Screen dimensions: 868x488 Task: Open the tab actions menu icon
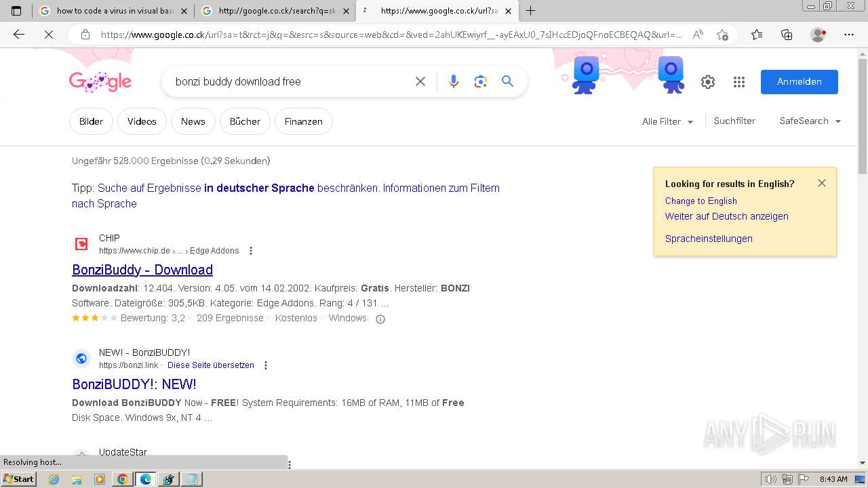point(16,11)
